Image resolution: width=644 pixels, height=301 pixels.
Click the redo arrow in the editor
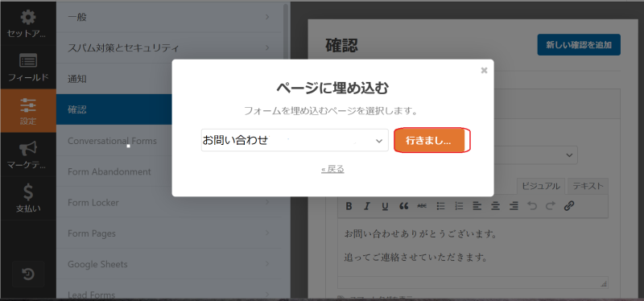551,206
